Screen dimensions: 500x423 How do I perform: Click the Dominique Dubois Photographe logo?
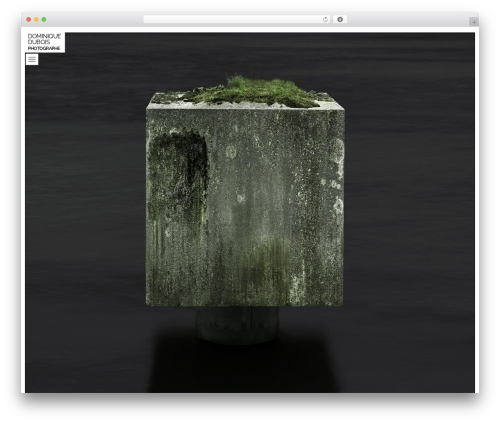point(45,42)
